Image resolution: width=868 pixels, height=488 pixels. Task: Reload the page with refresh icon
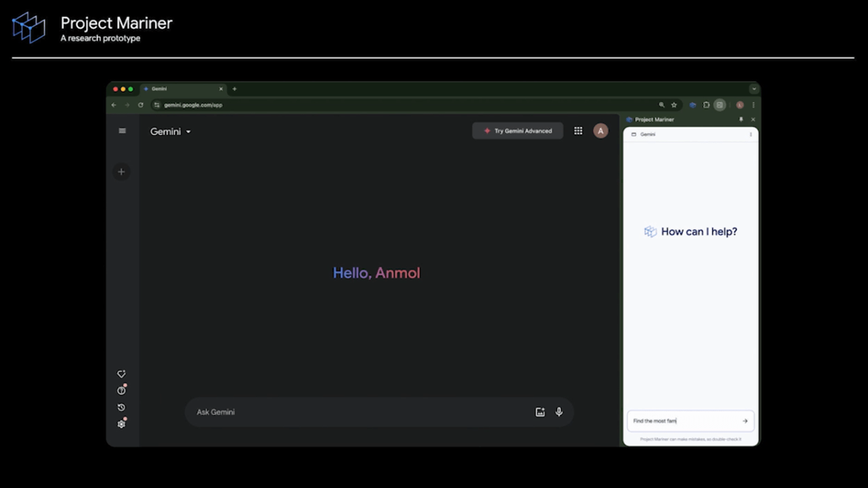[141, 105]
